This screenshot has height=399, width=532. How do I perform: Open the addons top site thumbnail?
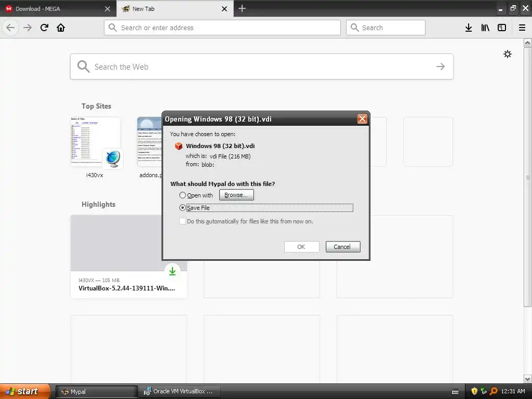(x=150, y=142)
